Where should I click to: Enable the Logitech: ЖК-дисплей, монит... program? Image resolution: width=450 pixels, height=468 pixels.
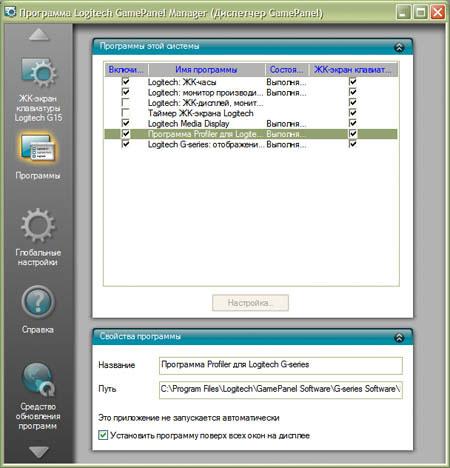point(125,102)
